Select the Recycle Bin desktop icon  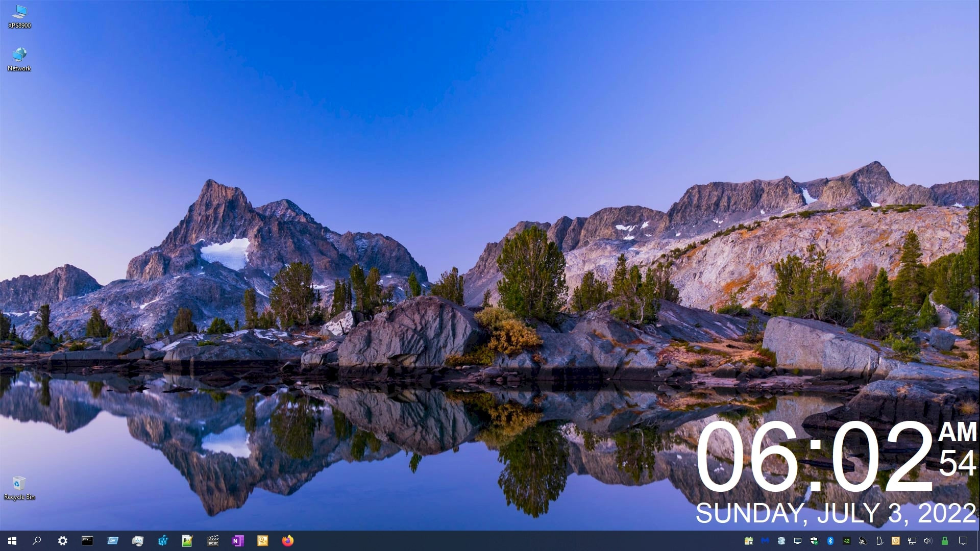pyautogui.click(x=19, y=488)
